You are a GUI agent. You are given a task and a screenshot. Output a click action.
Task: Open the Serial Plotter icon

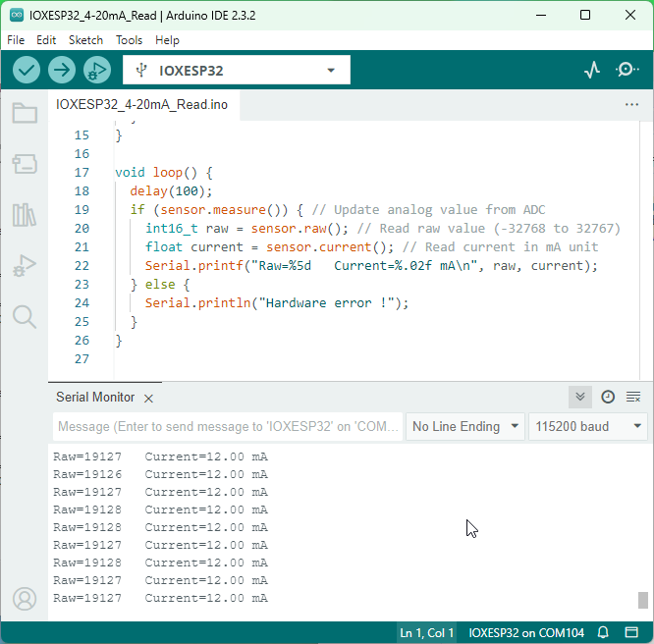tap(592, 70)
